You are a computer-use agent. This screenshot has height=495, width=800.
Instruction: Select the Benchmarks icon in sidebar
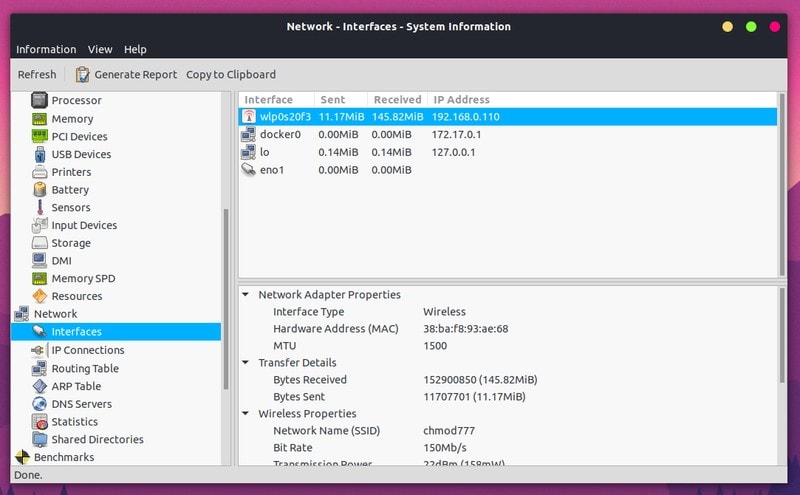tap(22, 457)
